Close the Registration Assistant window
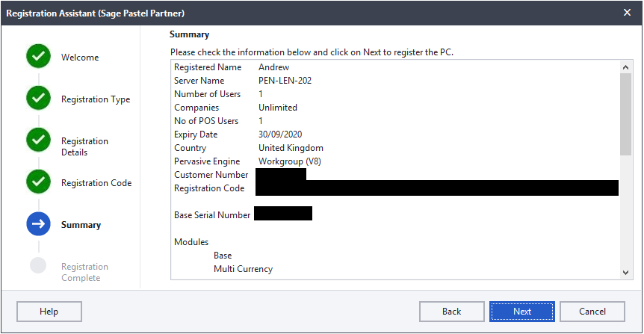The width and height of the screenshot is (644, 334). click(627, 13)
